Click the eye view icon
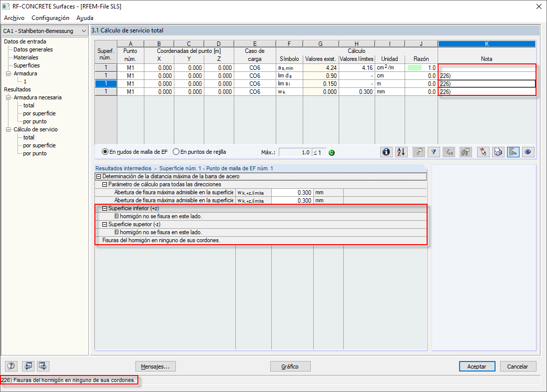The image size is (547, 392). click(528, 152)
